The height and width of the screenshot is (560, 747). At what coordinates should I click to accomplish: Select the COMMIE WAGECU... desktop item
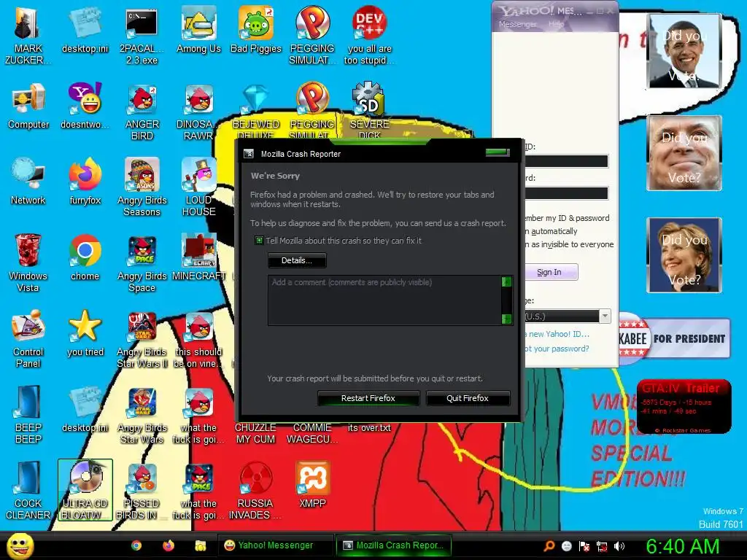(x=312, y=433)
